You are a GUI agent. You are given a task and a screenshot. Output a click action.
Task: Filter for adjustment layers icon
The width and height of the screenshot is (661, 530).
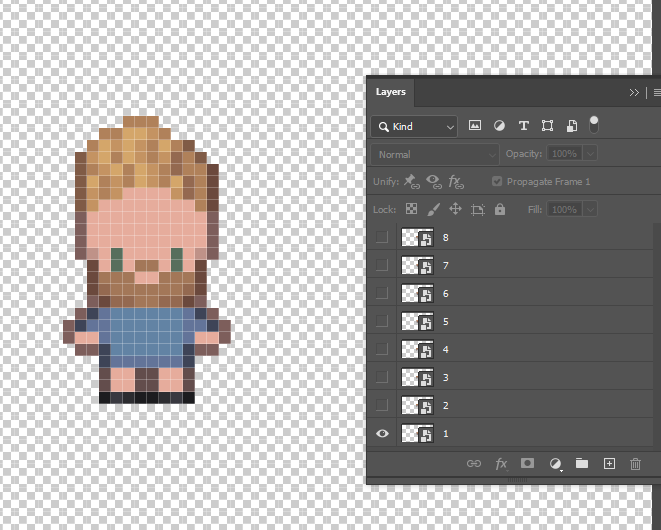click(x=499, y=126)
